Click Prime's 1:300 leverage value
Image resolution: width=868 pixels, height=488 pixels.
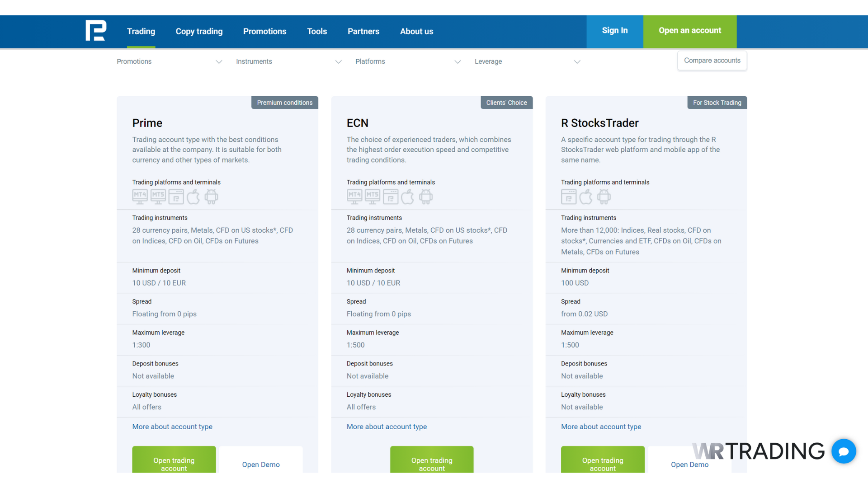click(141, 345)
